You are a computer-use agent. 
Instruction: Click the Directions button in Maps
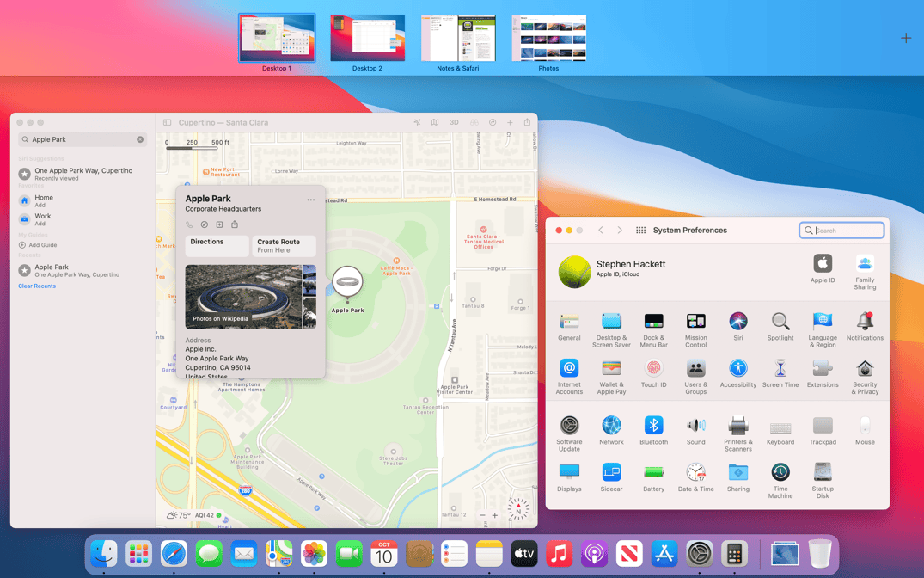217,246
